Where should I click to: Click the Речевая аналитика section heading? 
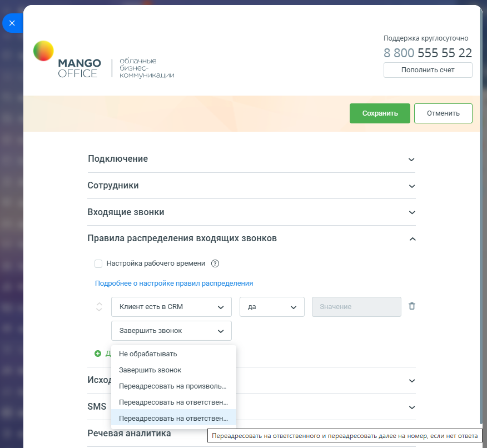[129, 434]
